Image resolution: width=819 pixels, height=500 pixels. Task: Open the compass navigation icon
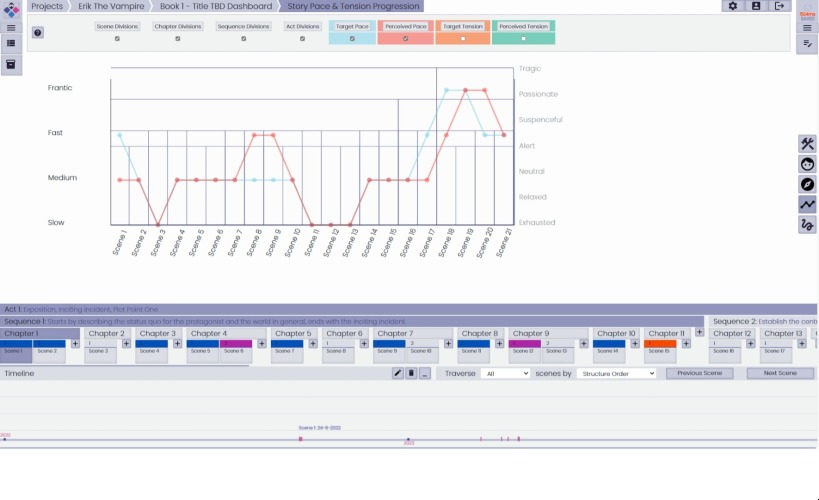(807, 184)
